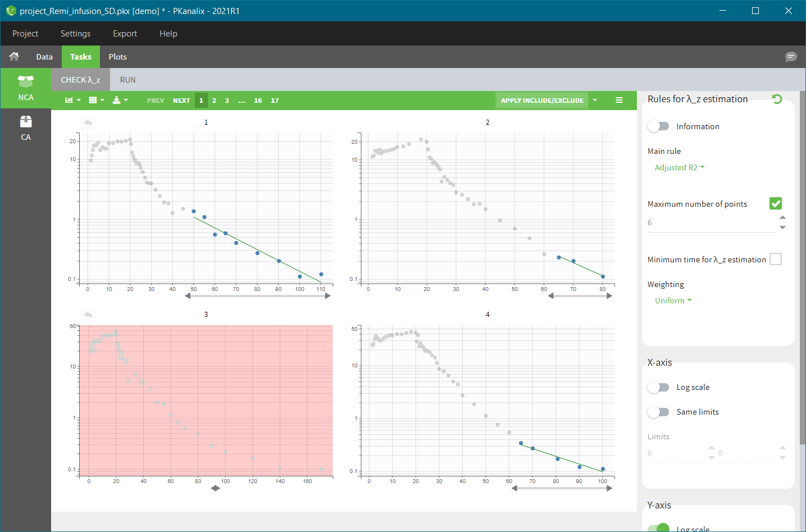806x532 pixels.
Task: Turn on X-axis Log scale toggle
Action: (x=658, y=387)
